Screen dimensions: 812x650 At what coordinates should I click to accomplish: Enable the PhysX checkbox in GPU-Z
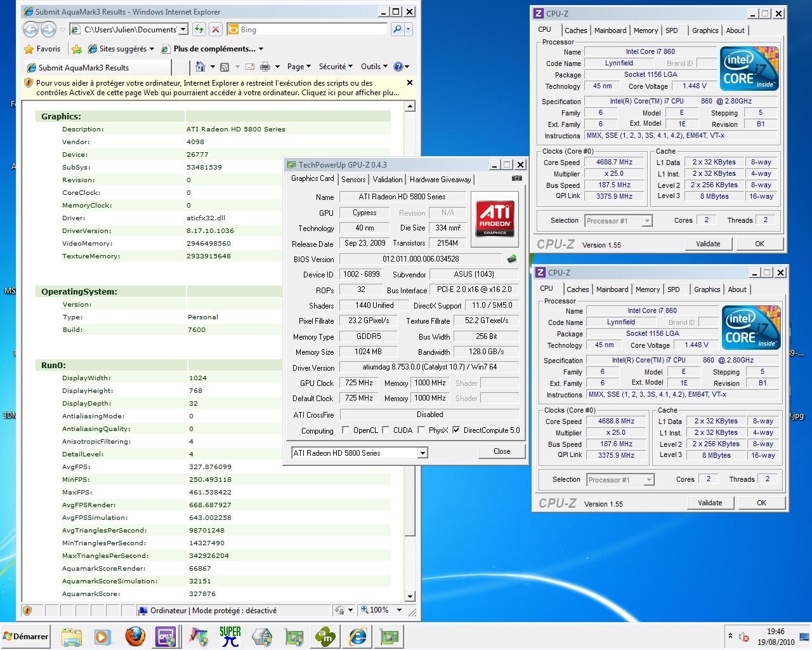coord(421,430)
